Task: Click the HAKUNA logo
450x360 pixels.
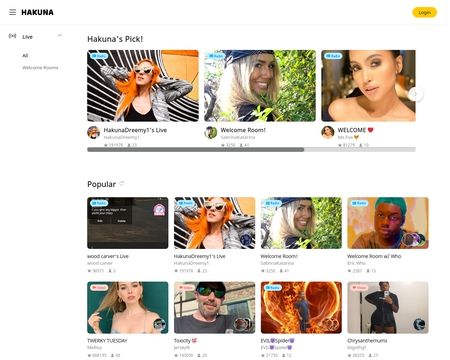Action: point(37,12)
